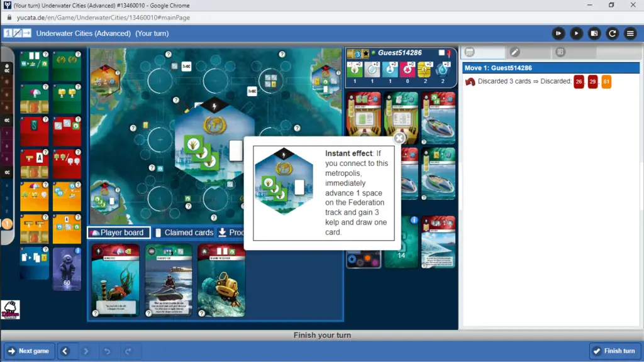Click the Finish turn button
Viewport: 644px width, 362px height.
pyautogui.click(x=615, y=351)
